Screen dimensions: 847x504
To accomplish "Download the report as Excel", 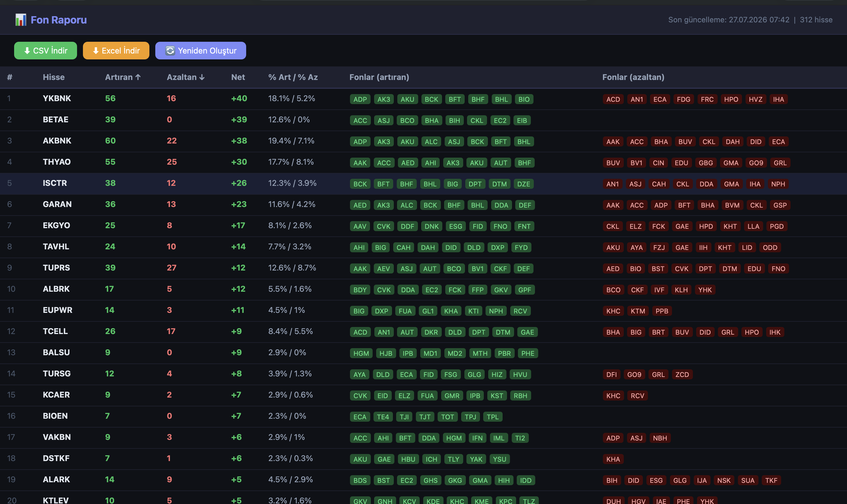I will [x=116, y=51].
